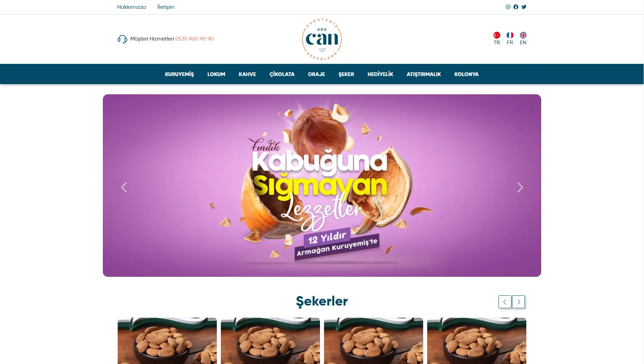Viewport: 644px width, 364px height.
Task: Open the İletişim link
Action: (x=166, y=7)
